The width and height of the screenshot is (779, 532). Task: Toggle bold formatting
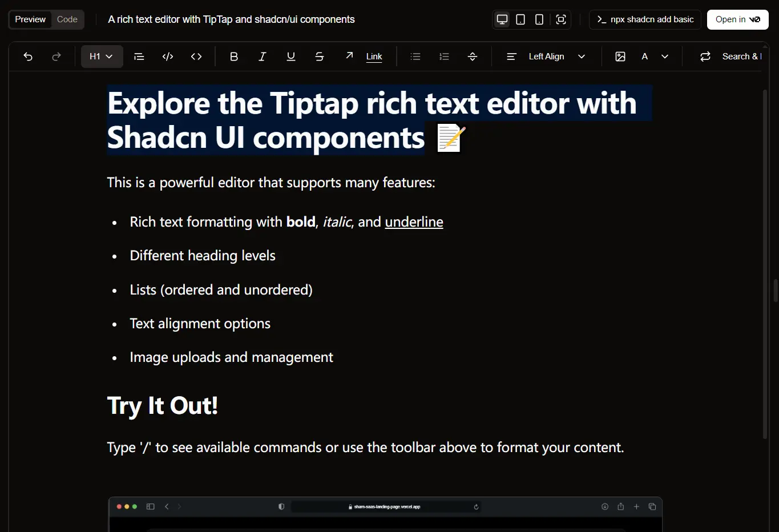pyautogui.click(x=234, y=57)
